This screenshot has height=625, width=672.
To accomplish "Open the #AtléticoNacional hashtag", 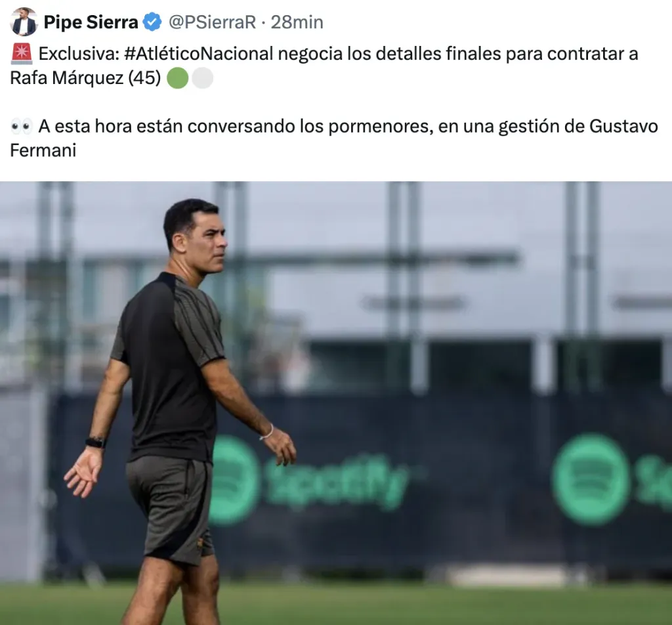I will coord(199,54).
